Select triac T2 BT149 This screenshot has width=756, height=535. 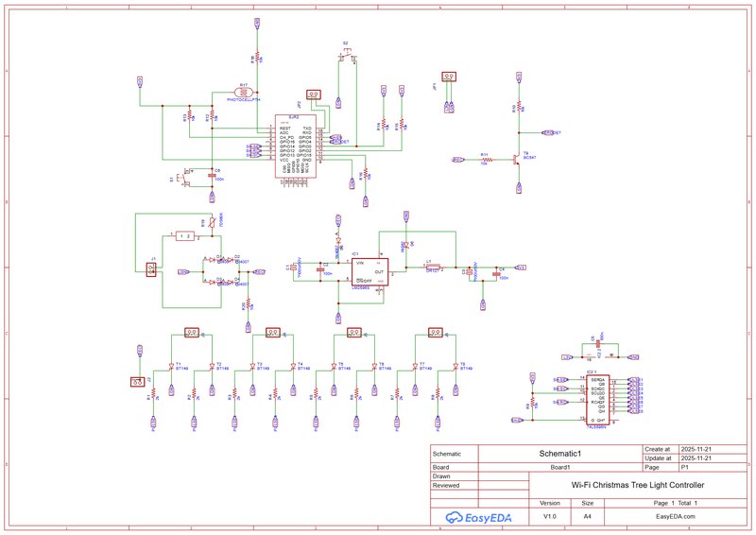coord(212,367)
